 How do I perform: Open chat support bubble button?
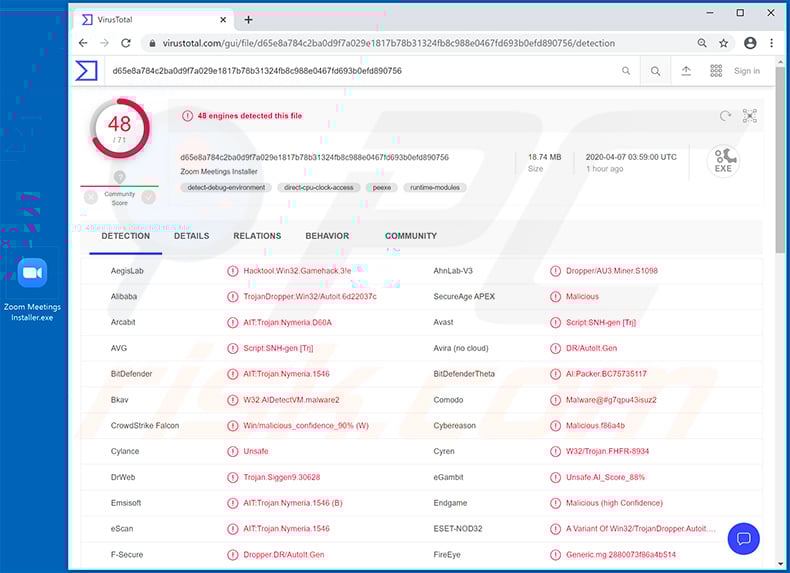point(743,539)
